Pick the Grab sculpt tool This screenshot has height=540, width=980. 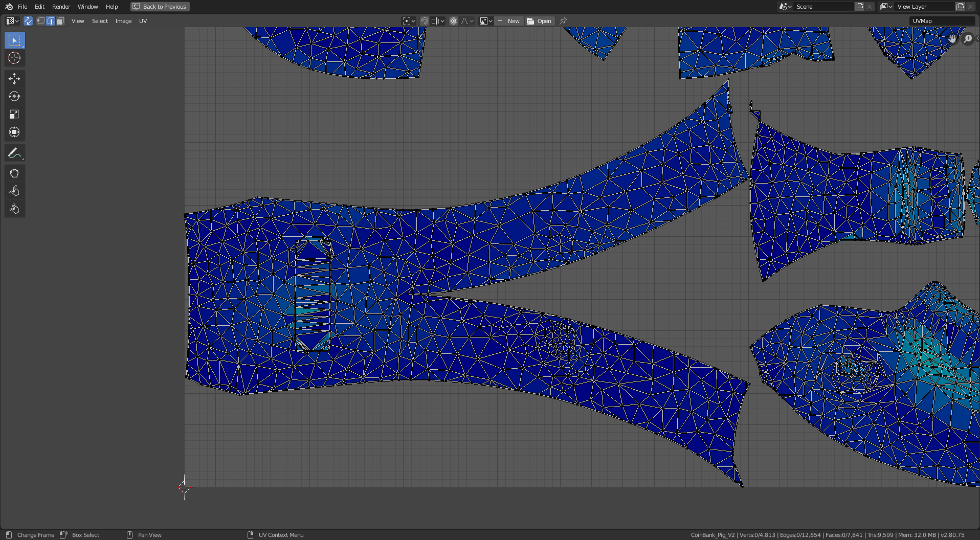(x=14, y=173)
